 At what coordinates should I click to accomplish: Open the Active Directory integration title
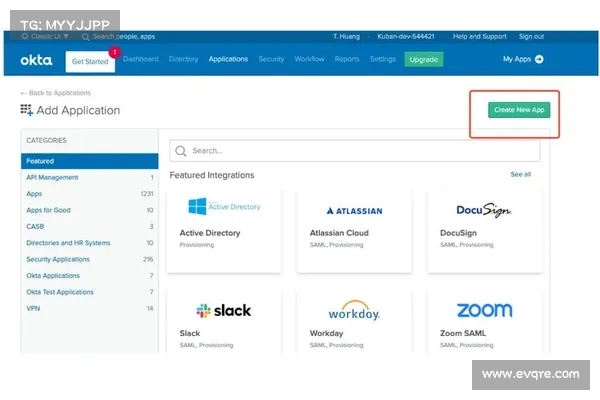(x=210, y=233)
